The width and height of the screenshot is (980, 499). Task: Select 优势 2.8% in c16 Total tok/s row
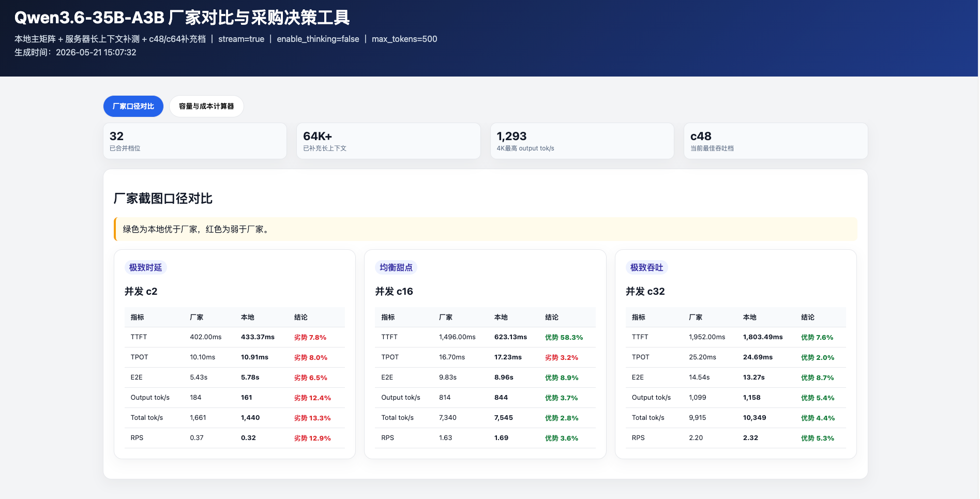562,418
